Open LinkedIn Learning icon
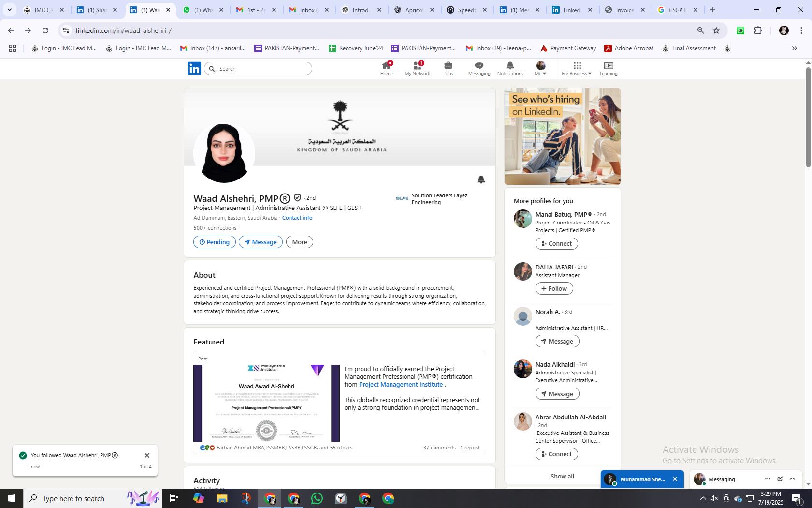Screen dimensions: 812x508 click(x=609, y=68)
